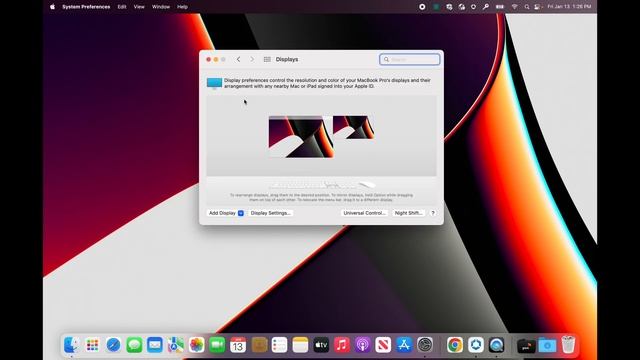Open the Edit menu
Viewport: 640px width, 360px height.
click(122, 7)
